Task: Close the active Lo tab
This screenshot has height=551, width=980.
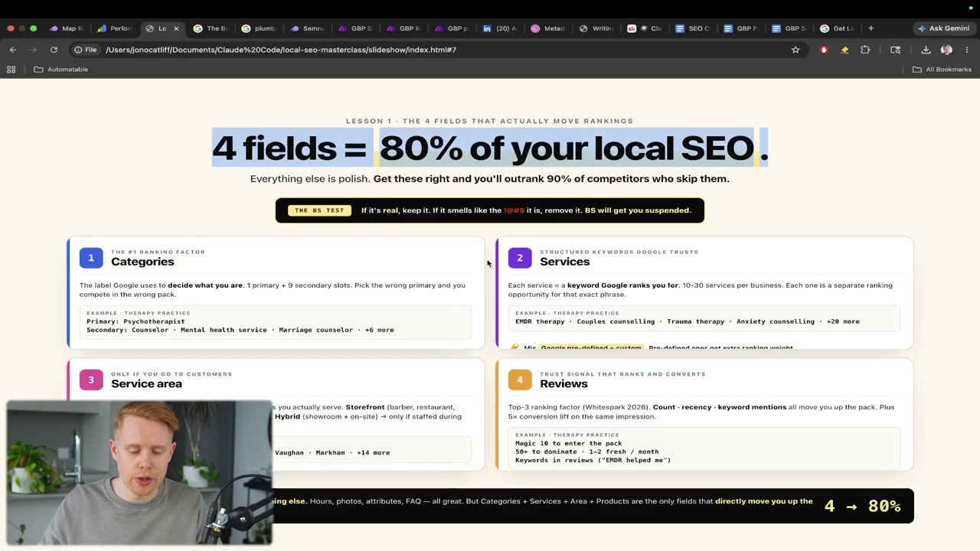Action: pos(176,28)
